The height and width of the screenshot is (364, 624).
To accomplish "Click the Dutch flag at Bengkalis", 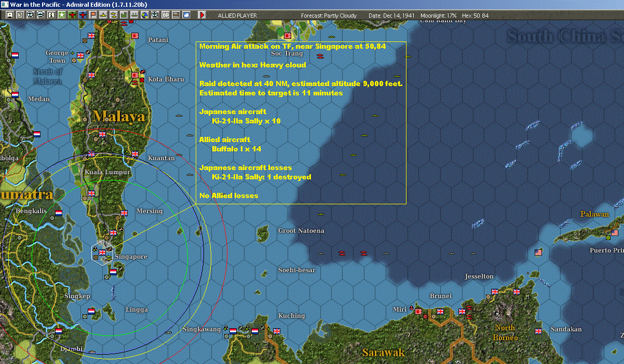I will (x=59, y=213).
